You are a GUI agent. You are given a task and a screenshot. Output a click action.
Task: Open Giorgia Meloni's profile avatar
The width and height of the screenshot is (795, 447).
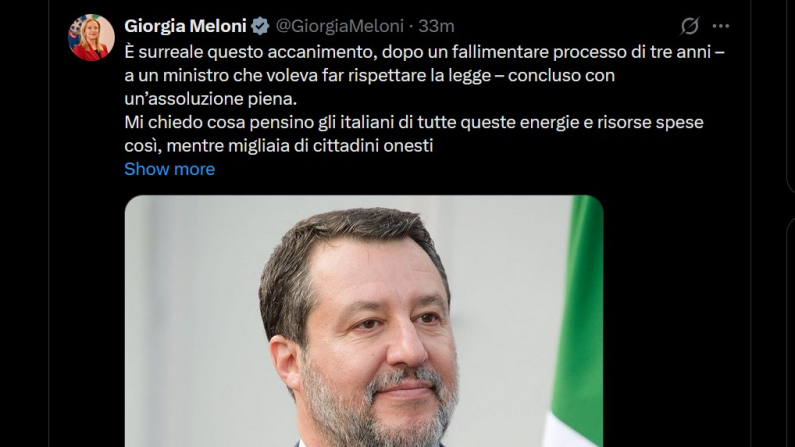tap(91, 38)
